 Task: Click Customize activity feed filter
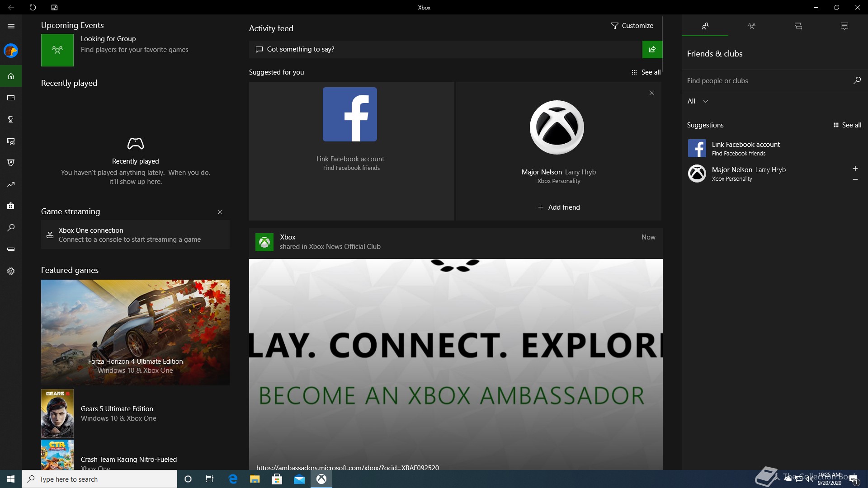tap(632, 26)
